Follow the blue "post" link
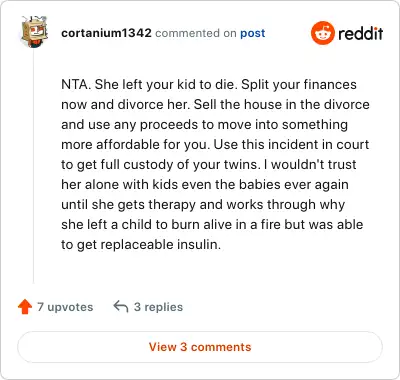Image resolution: width=400 pixels, height=380 pixels. click(x=253, y=33)
